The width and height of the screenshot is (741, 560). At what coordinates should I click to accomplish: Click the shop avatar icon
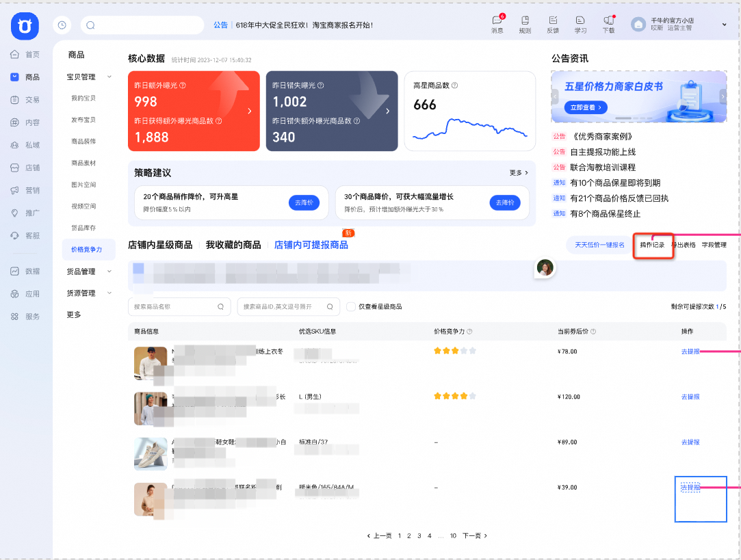click(638, 24)
